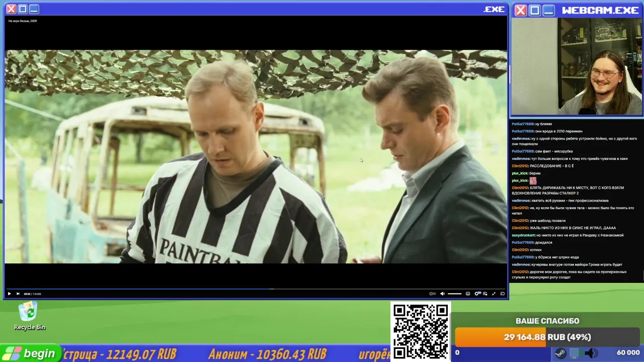Click vadimmos beside 'хватать всё руками'
Image resolution: width=644 pixels, height=362 pixels.
521,201
